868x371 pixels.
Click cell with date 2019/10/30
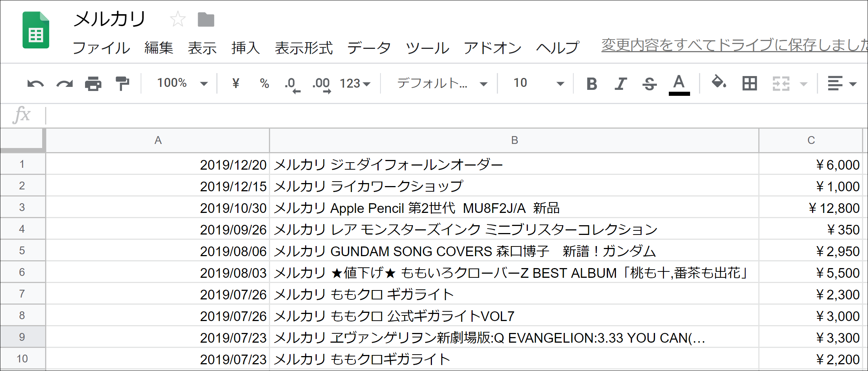(158, 208)
